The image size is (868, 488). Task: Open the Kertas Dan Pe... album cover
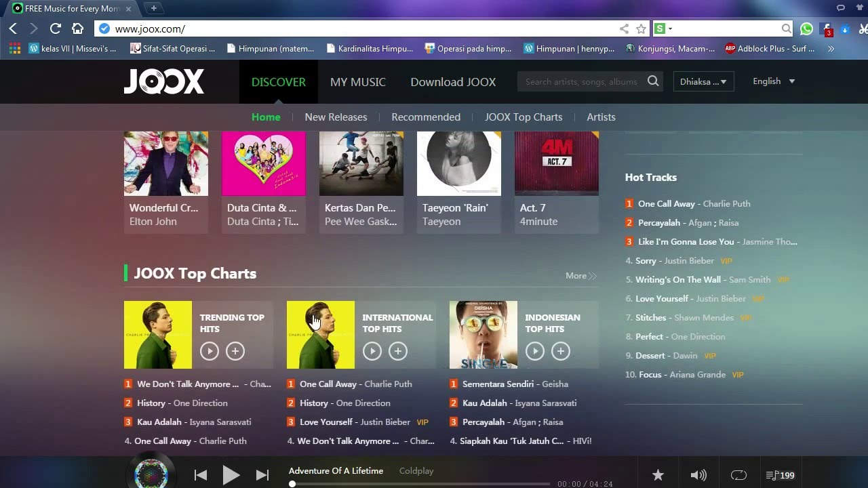point(361,163)
